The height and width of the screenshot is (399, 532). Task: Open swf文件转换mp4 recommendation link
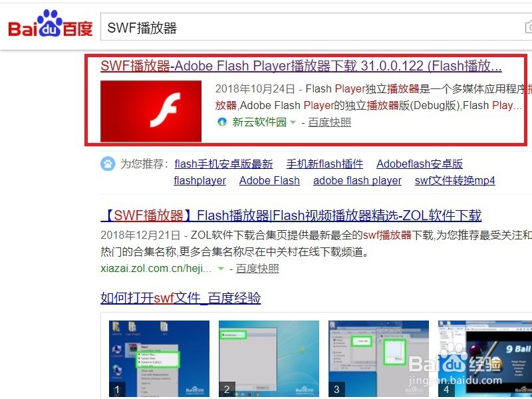[455, 180]
